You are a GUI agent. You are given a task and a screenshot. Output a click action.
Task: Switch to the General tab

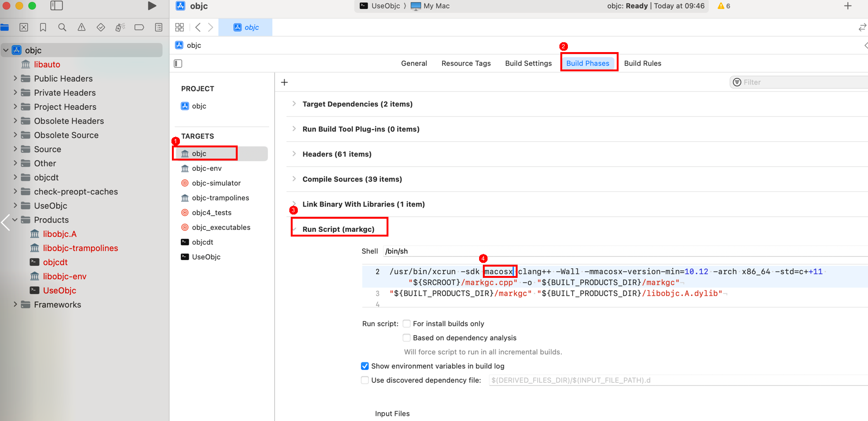[414, 63]
